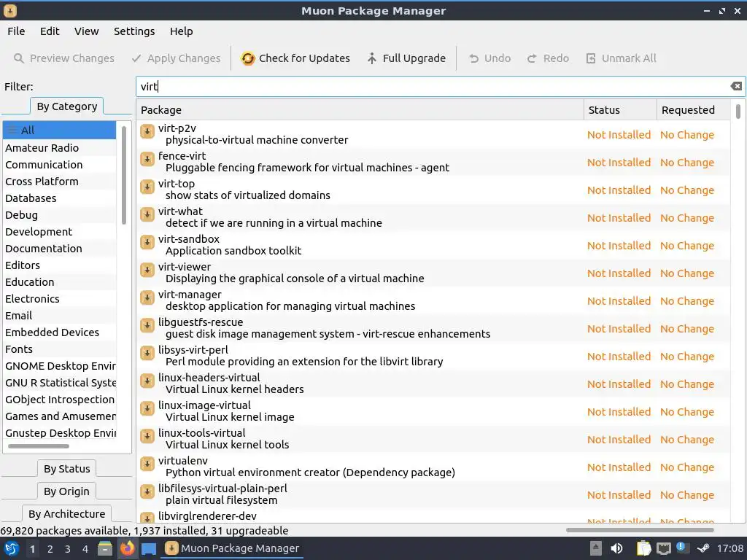
Task: Sort by the Package column header
Action: tap(360, 110)
